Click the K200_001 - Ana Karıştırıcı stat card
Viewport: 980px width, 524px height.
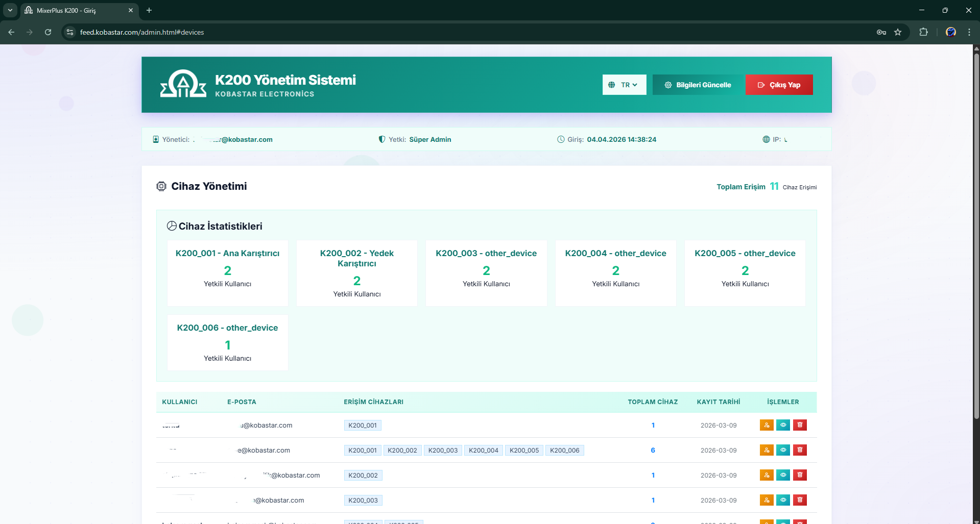point(228,273)
